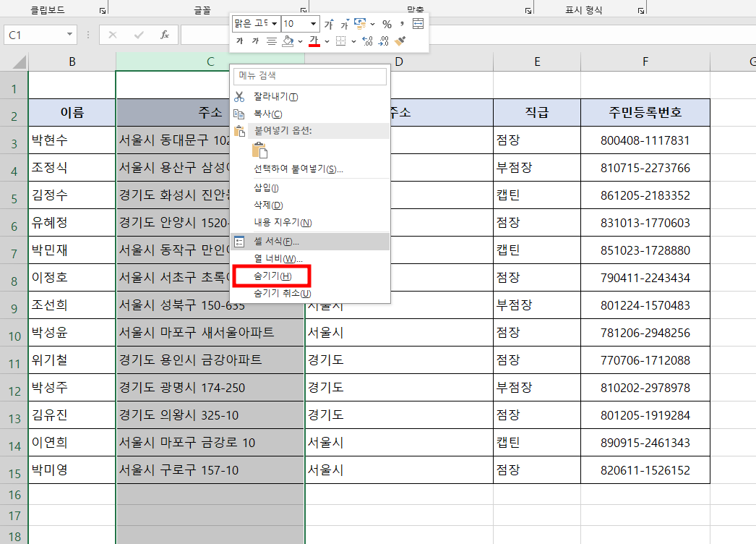Click the 이름 header cell
This screenshot has width=756, height=544.
(72, 112)
